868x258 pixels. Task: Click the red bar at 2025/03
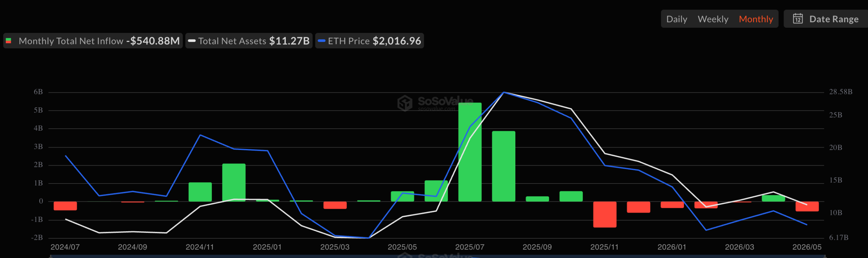tap(335, 205)
